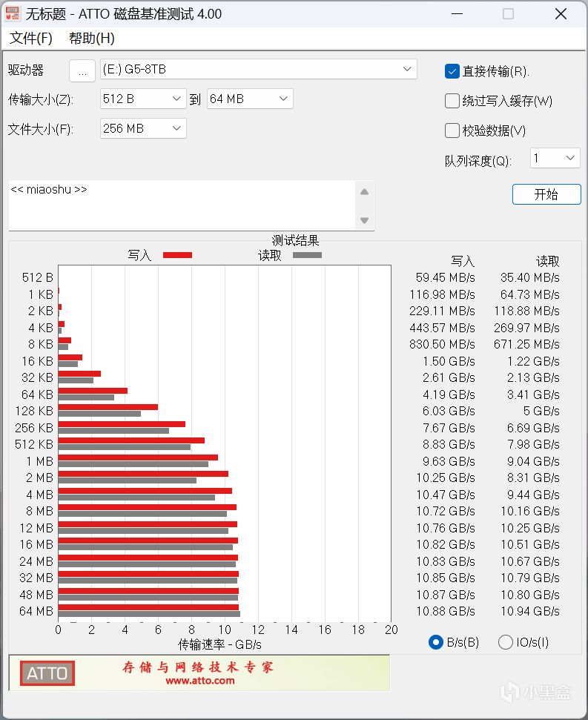This screenshot has width=588, height=720.
Task: Close the ATTO window
Action: pyautogui.click(x=561, y=14)
